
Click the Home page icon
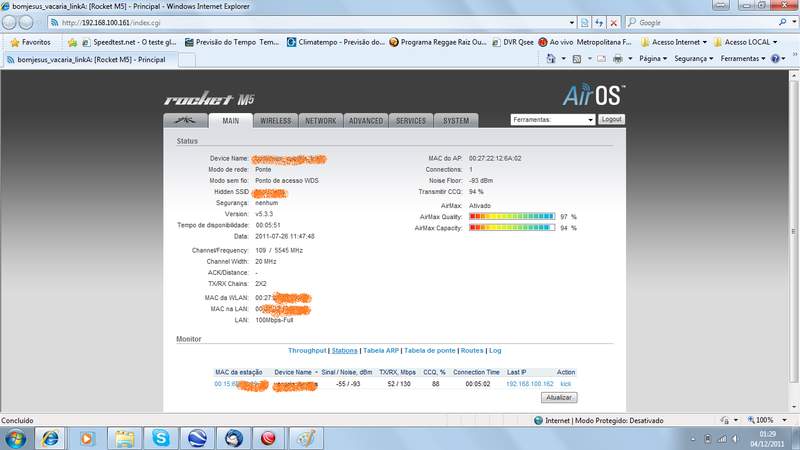(551, 59)
